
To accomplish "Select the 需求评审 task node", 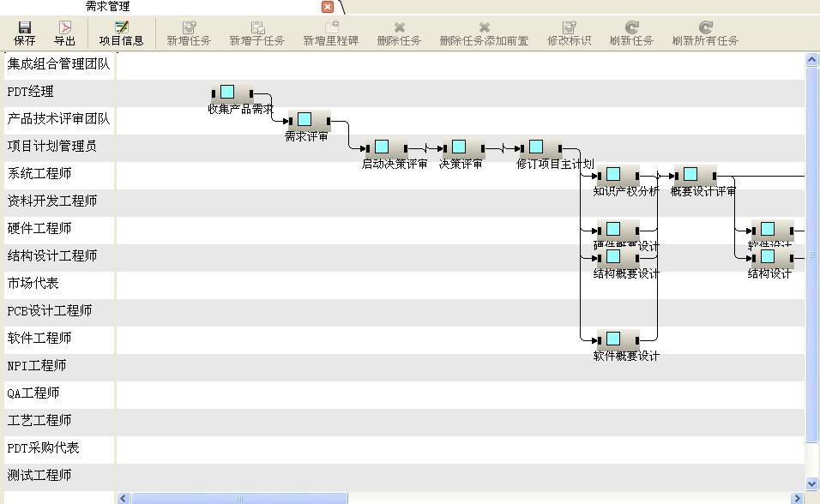I will tap(304, 120).
